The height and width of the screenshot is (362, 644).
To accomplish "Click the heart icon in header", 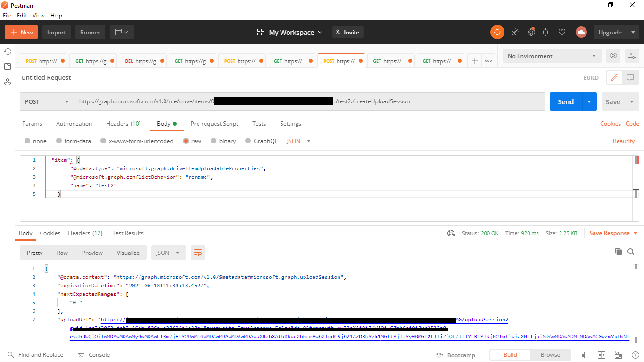I will point(562,32).
